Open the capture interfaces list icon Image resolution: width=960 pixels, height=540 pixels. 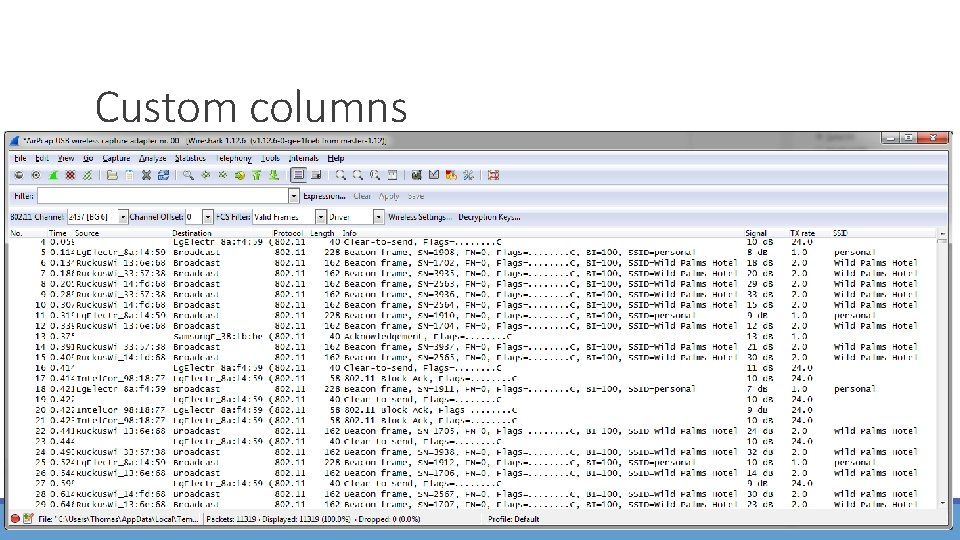coord(19,175)
